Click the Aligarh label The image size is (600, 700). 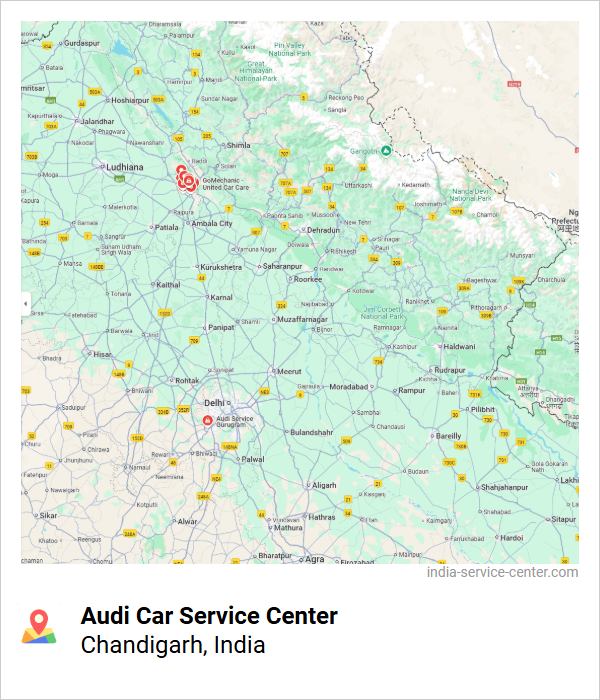coord(324,485)
